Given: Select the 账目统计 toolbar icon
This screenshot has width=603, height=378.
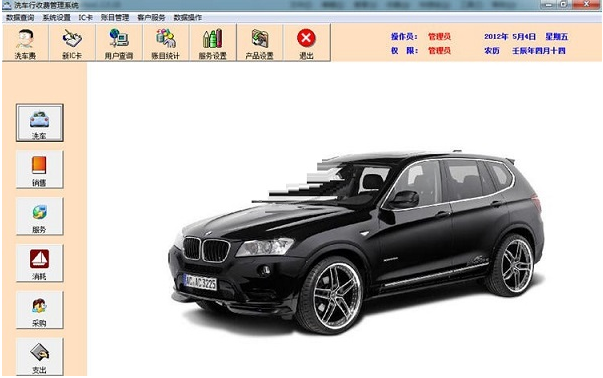Looking at the screenshot, I should (166, 43).
